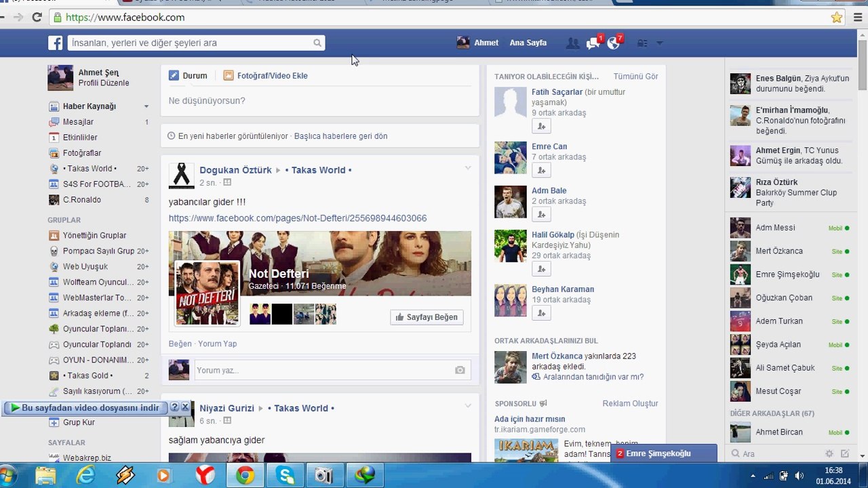Open friend requests icon in top bar
This screenshot has height=488, width=868.
click(573, 43)
